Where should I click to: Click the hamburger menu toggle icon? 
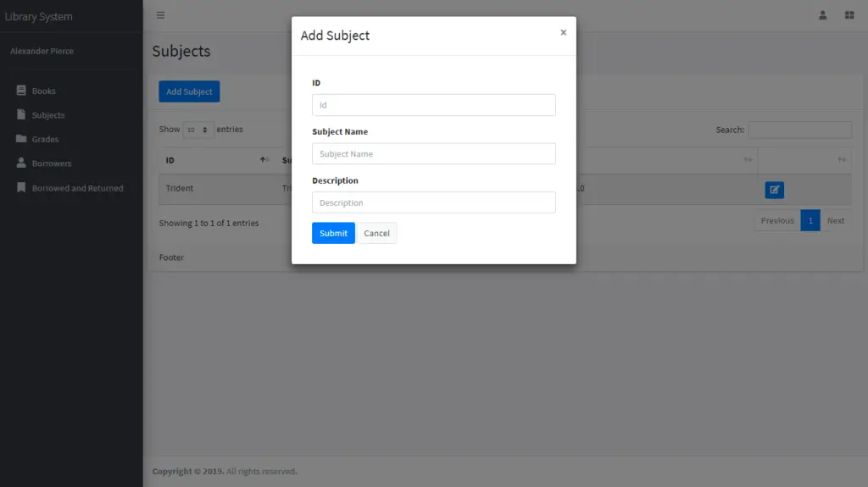point(160,15)
